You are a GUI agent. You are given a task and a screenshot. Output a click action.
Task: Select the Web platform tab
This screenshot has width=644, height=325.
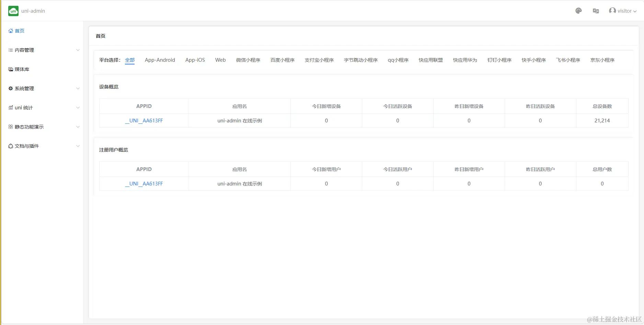[220, 60]
